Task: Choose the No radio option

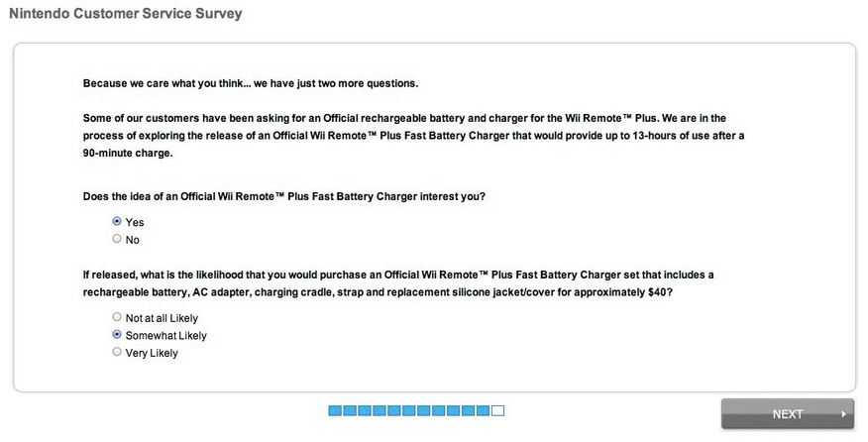Action: click(117, 239)
